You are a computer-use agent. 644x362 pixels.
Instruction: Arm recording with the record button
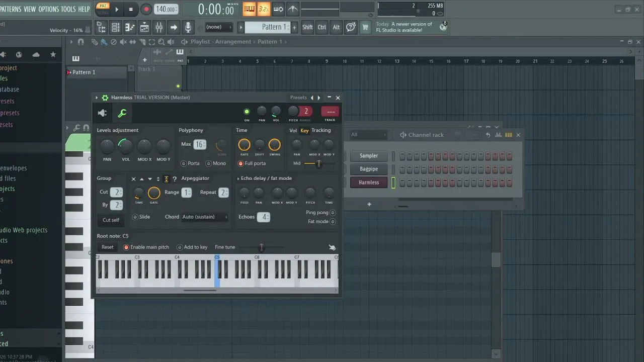(x=146, y=9)
